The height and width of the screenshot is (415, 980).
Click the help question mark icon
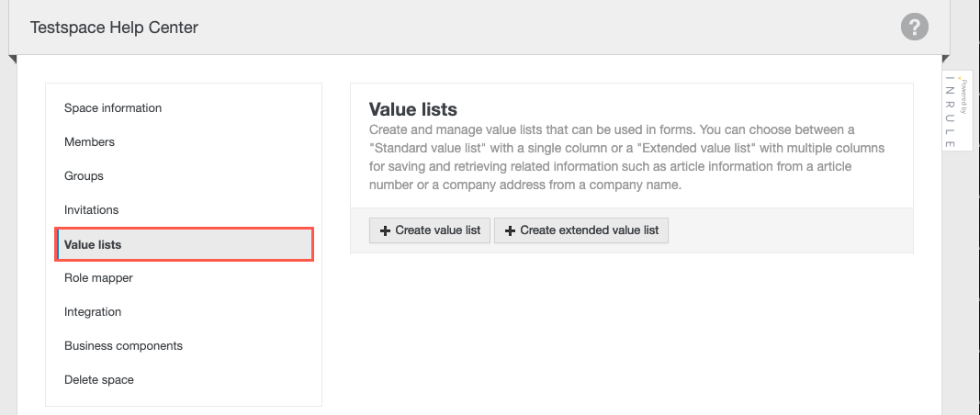pyautogui.click(x=914, y=27)
